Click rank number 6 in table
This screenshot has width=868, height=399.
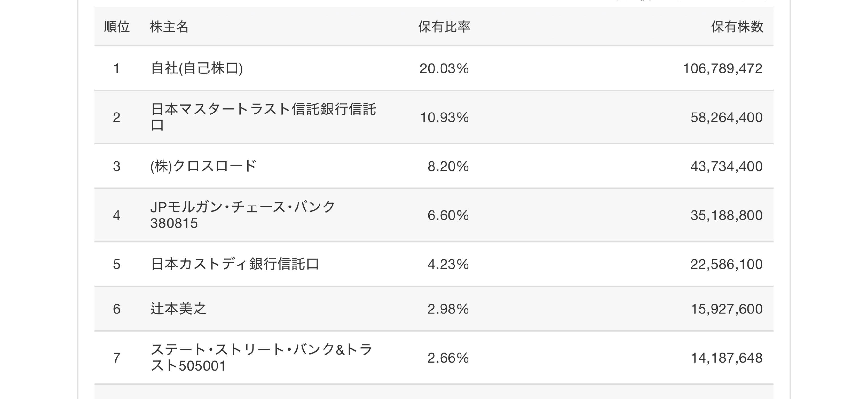[117, 309]
